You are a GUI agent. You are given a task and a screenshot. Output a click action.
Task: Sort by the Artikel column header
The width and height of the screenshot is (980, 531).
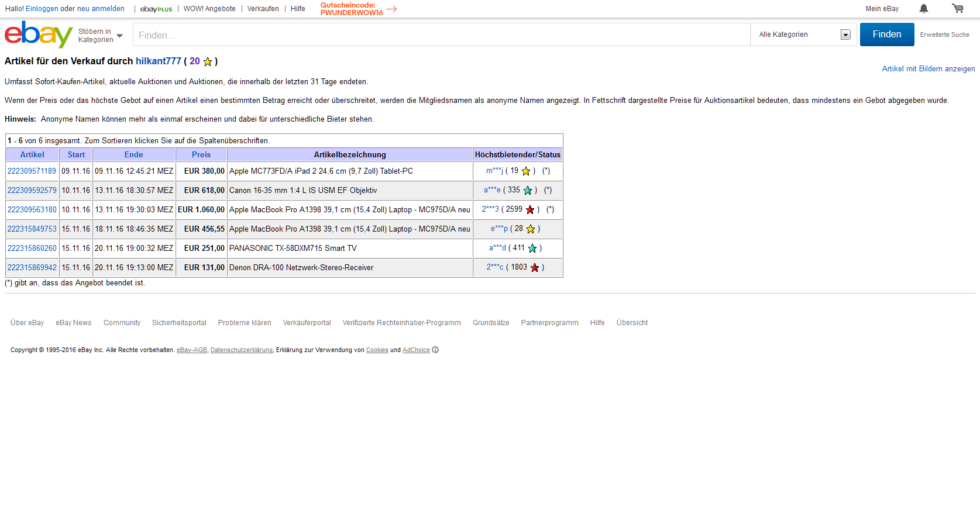(x=32, y=154)
